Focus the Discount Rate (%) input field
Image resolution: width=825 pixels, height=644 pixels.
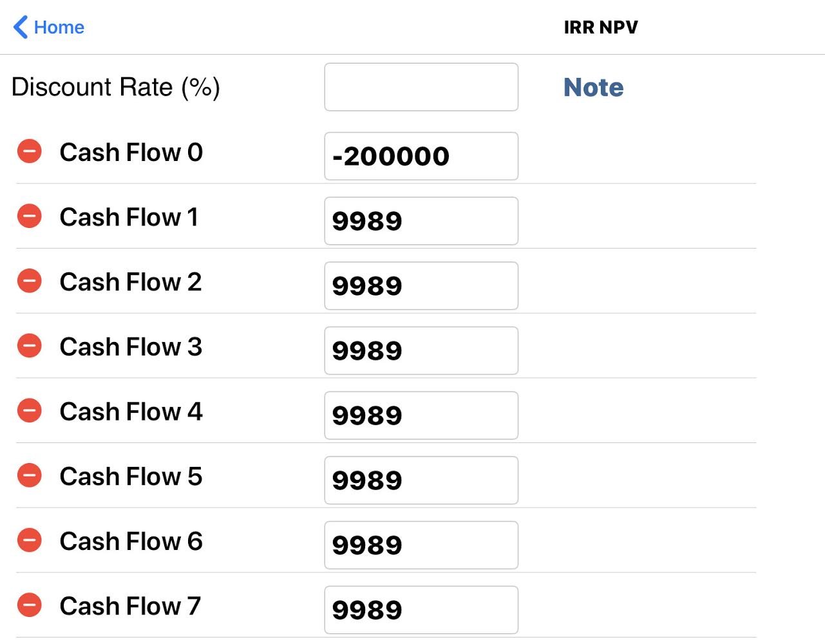point(421,87)
